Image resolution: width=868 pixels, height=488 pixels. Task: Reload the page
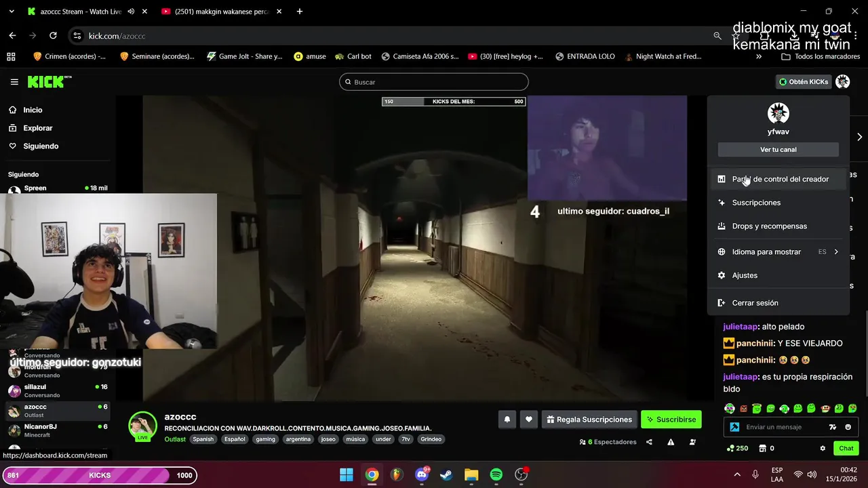[x=53, y=36]
